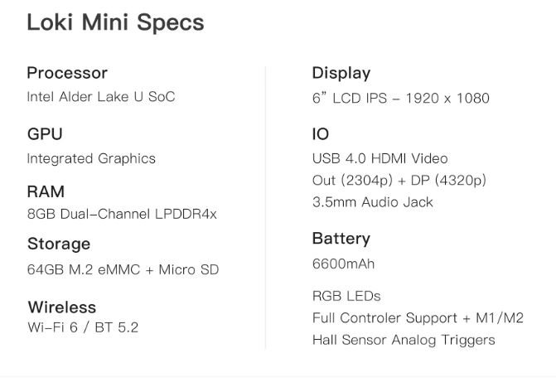Select the Battery heading
This screenshot has height=392, width=556.
(341, 239)
